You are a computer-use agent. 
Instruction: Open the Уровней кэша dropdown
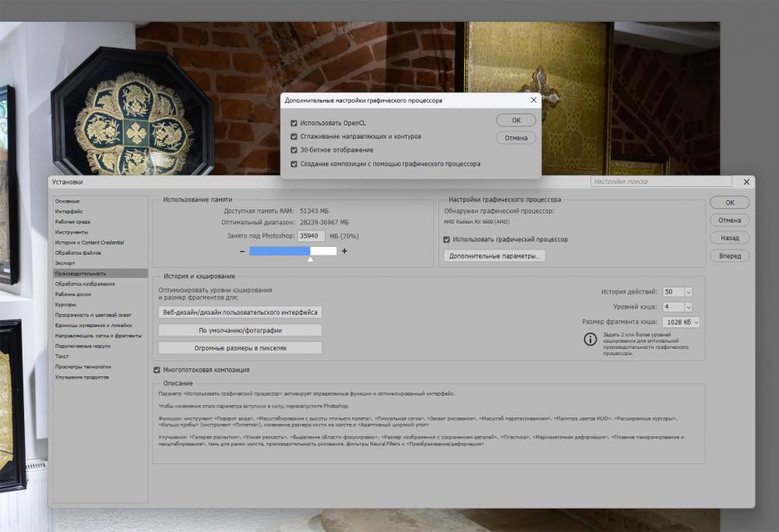[x=688, y=307]
